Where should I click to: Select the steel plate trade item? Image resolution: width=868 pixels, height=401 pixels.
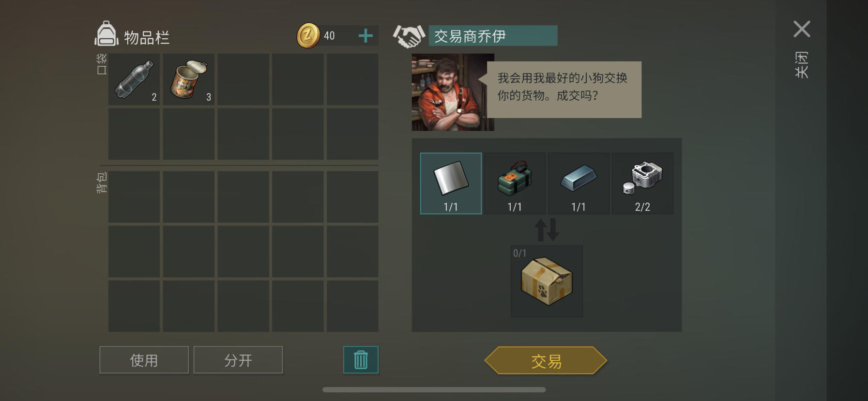point(451,183)
